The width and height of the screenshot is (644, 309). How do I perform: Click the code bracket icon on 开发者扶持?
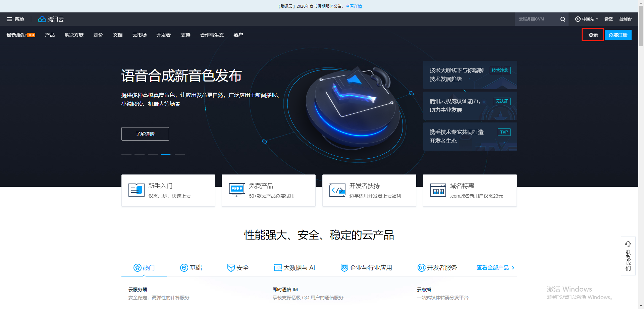(337, 190)
